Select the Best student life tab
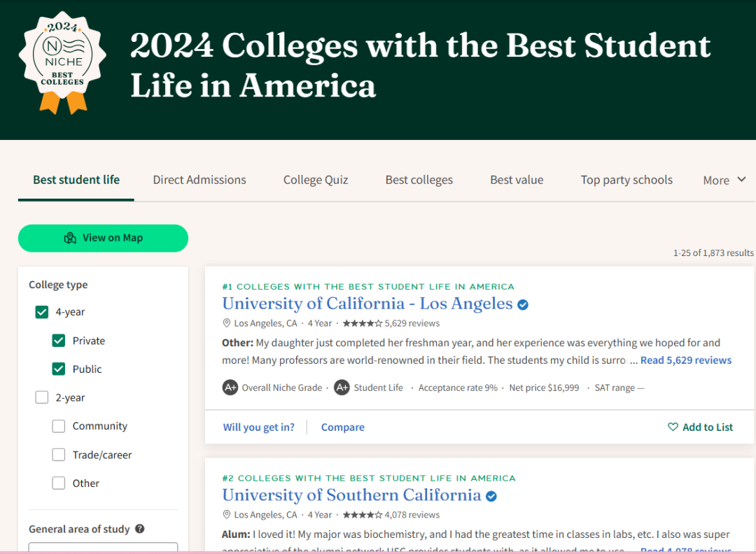Image resolution: width=756 pixels, height=554 pixels. (x=76, y=180)
